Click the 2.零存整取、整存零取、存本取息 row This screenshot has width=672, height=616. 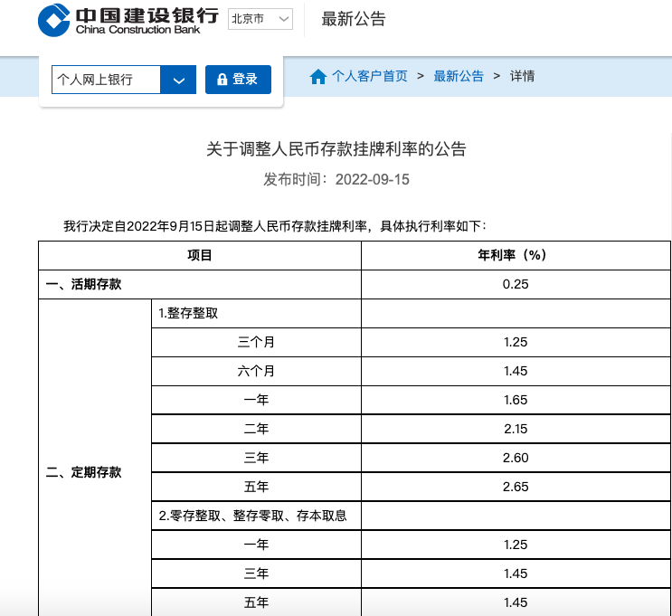(x=256, y=516)
